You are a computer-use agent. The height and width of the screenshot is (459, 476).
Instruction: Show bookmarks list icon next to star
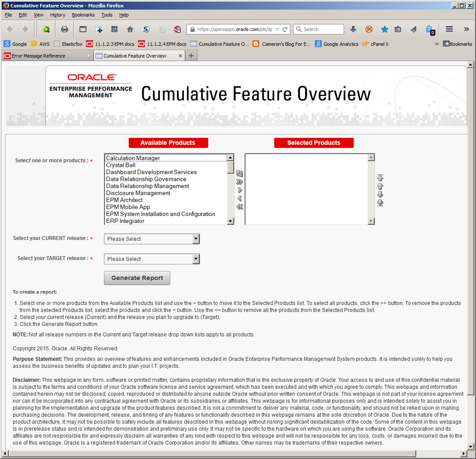pos(398,29)
